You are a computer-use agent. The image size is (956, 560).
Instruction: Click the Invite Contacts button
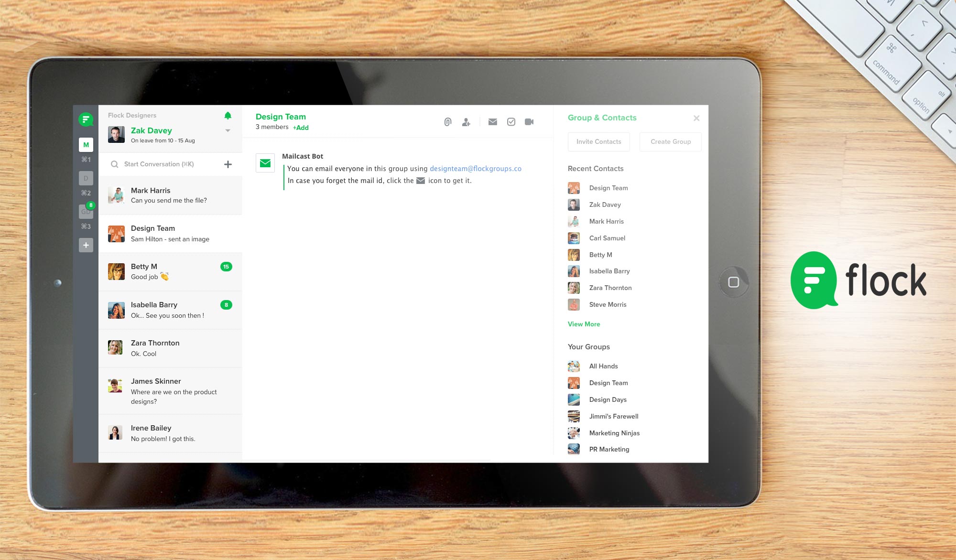[598, 142]
